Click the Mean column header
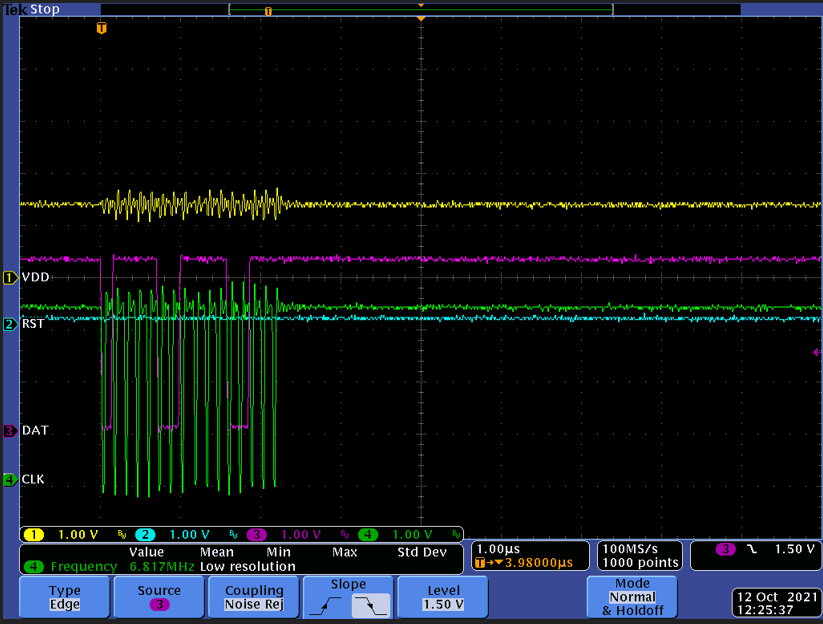Viewport: 823px width, 624px height. [x=217, y=552]
